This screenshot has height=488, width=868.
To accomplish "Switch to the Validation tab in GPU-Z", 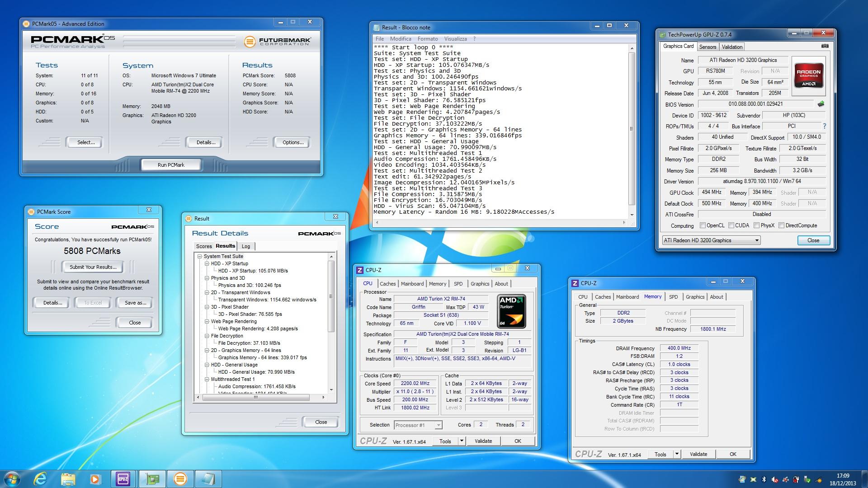I will [x=732, y=47].
